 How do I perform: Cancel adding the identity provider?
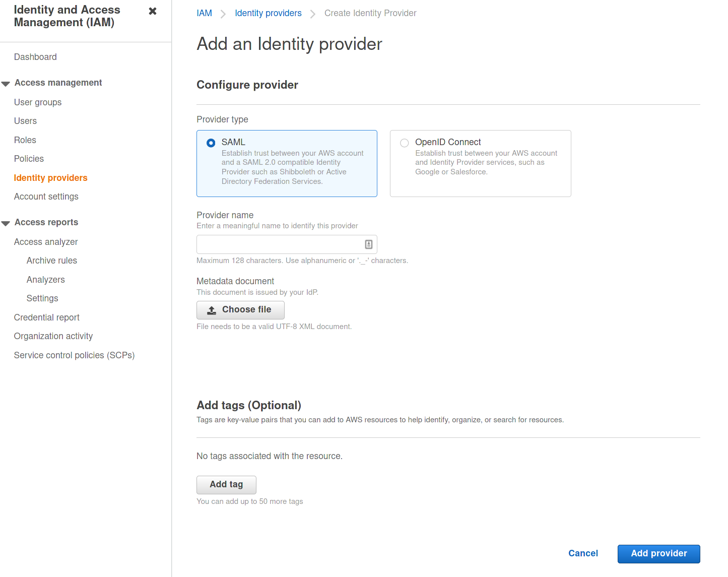[583, 553]
